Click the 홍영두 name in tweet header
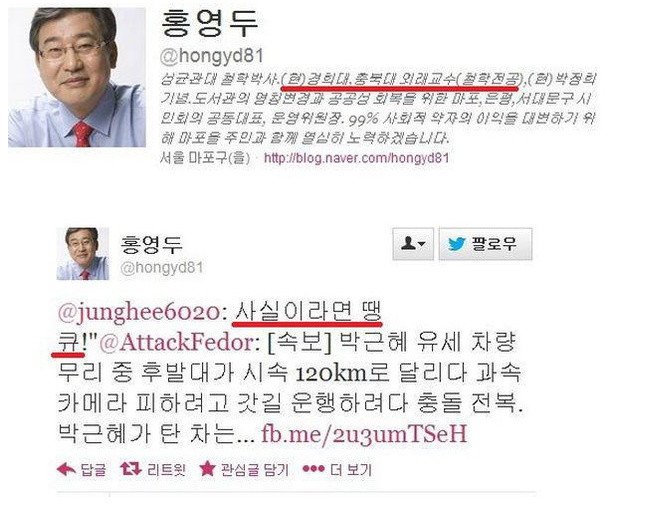 [151, 245]
